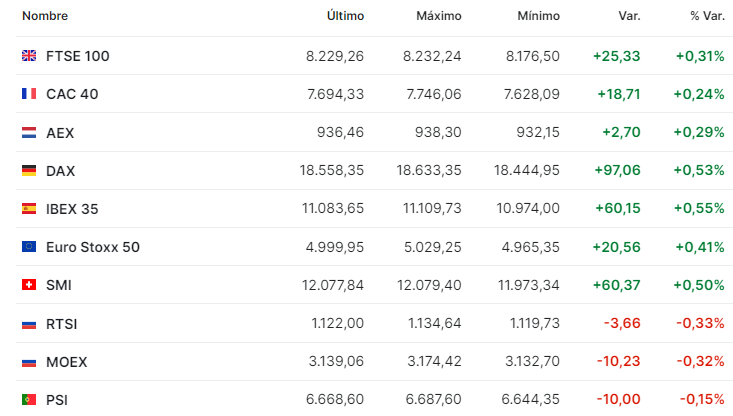Click the UK flag icon beside FTSE 100
The image size is (733, 416).
[29, 56]
